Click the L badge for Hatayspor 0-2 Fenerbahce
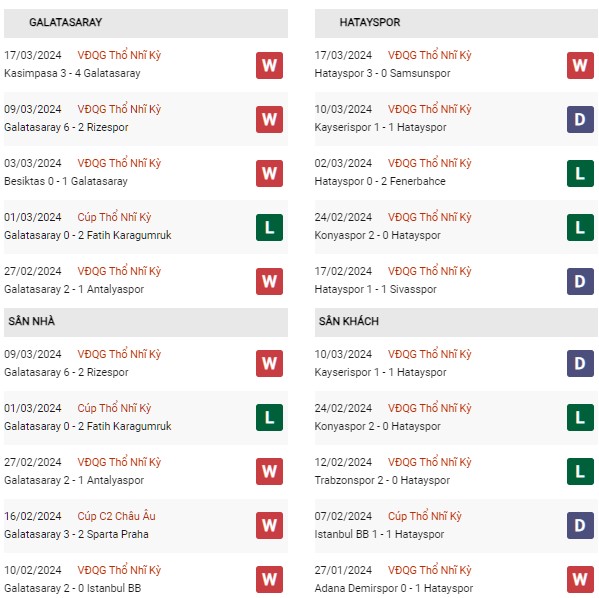The width and height of the screenshot is (599, 598). pyautogui.click(x=580, y=173)
